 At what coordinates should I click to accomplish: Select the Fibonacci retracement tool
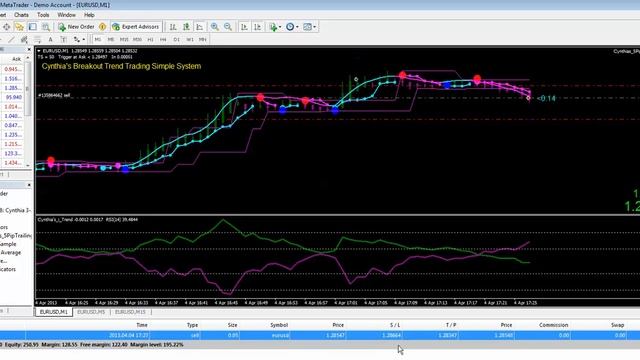click(37, 40)
